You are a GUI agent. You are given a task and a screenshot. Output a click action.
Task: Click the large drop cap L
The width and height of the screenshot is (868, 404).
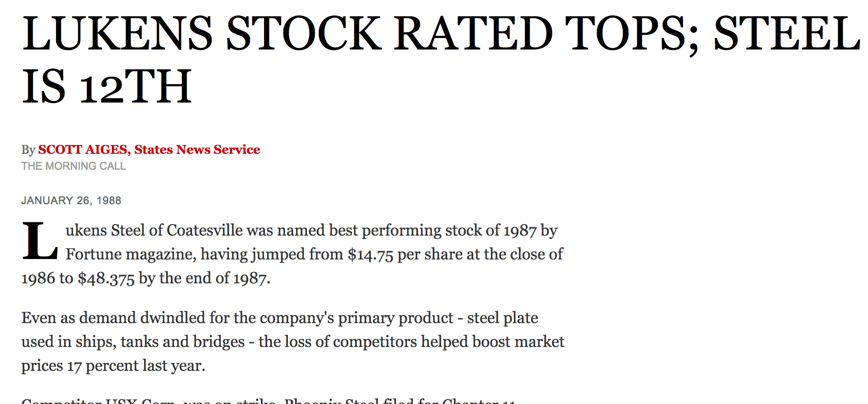40,242
